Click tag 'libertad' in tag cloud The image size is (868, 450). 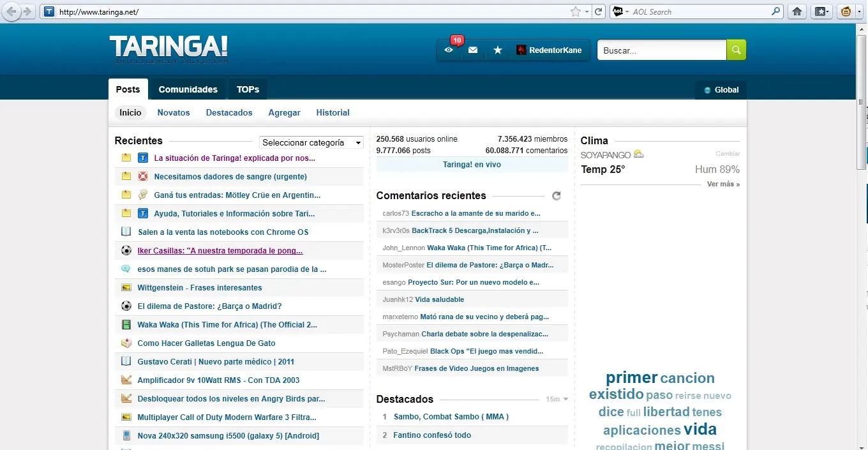tap(666, 412)
